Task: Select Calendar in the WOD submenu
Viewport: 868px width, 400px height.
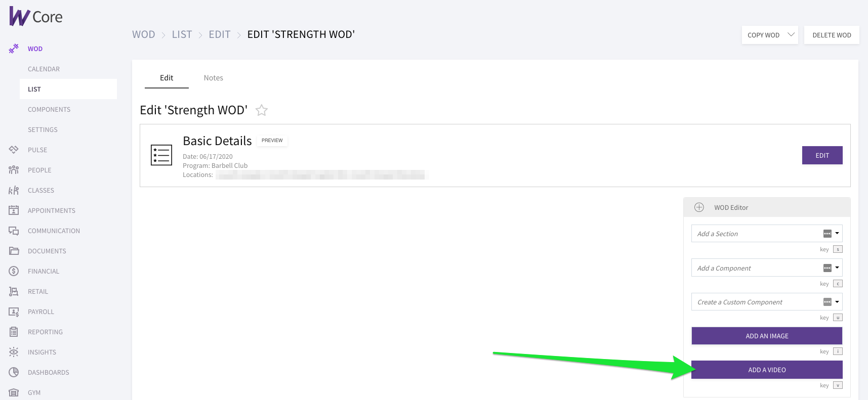Action: click(x=44, y=69)
